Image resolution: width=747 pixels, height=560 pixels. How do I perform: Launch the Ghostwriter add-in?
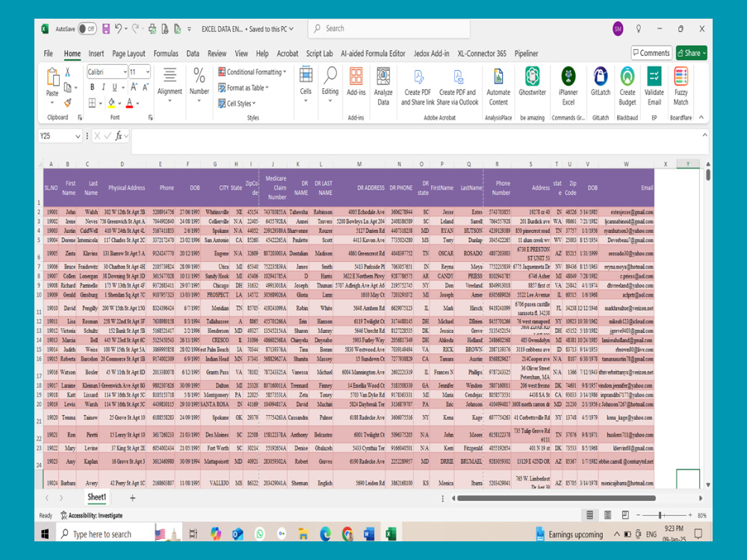(x=532, y=81)
